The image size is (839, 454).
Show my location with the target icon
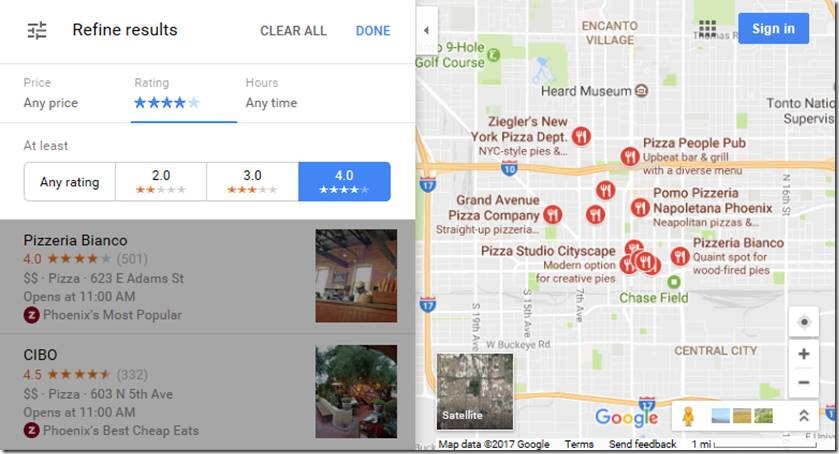coord(803,322)
